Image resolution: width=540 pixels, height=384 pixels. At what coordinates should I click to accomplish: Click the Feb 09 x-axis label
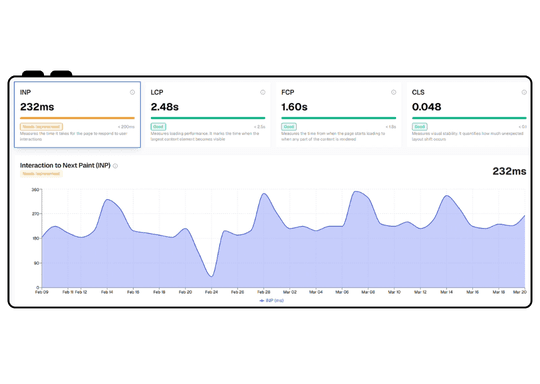point(42,292)
